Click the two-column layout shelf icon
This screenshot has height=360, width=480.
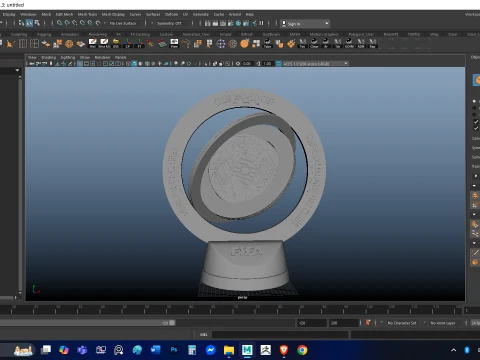pyautogui.click(x=23, y=44)
